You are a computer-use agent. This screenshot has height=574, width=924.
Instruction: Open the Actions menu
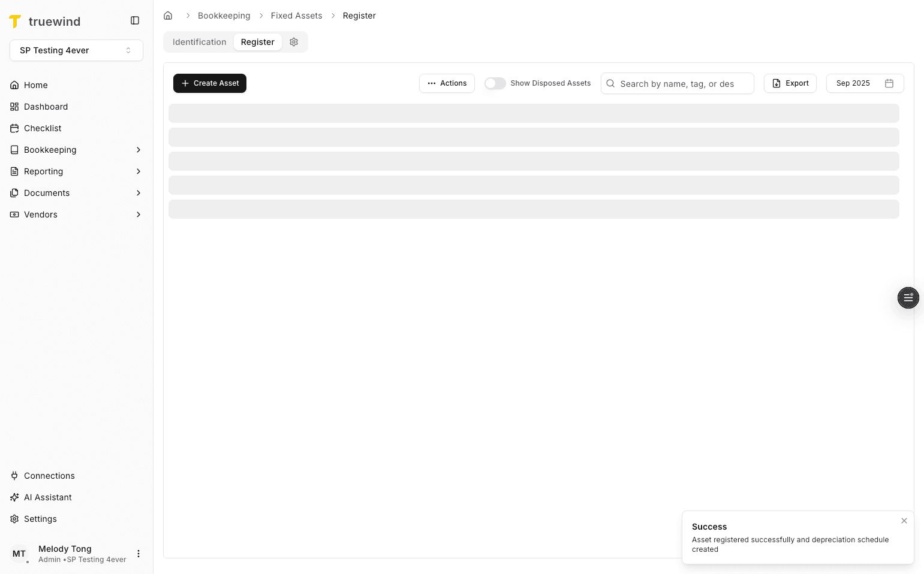[447, 83]
